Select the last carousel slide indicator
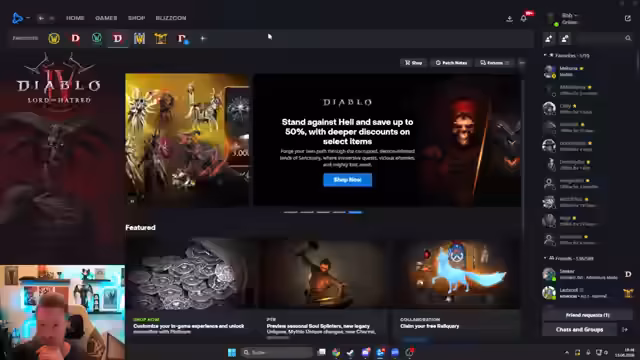Viewport: 640px width, 360px height. coord(355,212)
